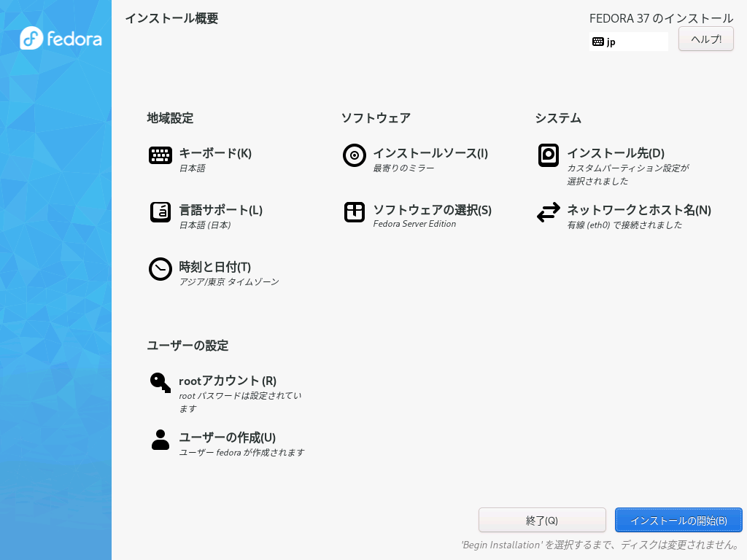Click the アジア/東京 タイムゾーン status text
Viewport: 747px width, 560px height.
[229, 282]
